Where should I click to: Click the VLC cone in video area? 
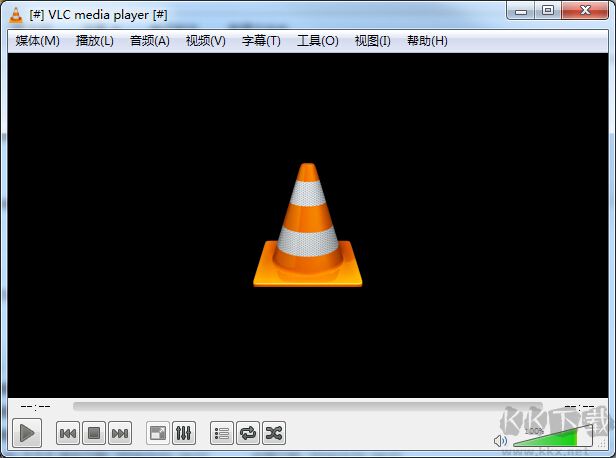point(308,225)
